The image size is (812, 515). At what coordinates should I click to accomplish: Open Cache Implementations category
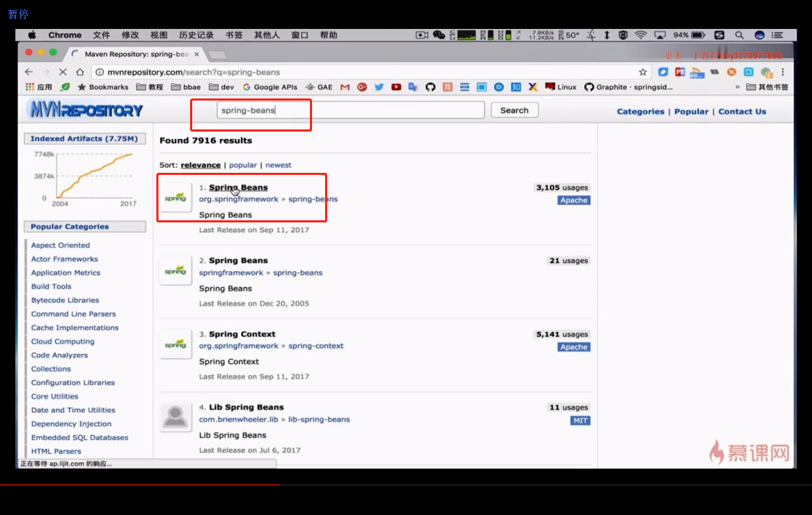74,328
